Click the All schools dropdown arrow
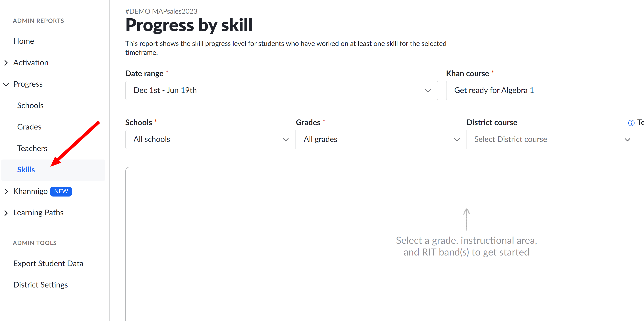Screen dimensions: 644x321 (x=285, y=140)
